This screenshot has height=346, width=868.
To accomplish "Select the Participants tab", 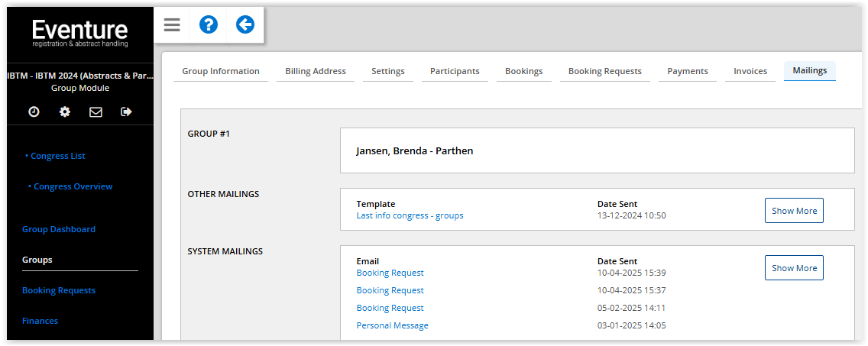I will pos(455,71).
